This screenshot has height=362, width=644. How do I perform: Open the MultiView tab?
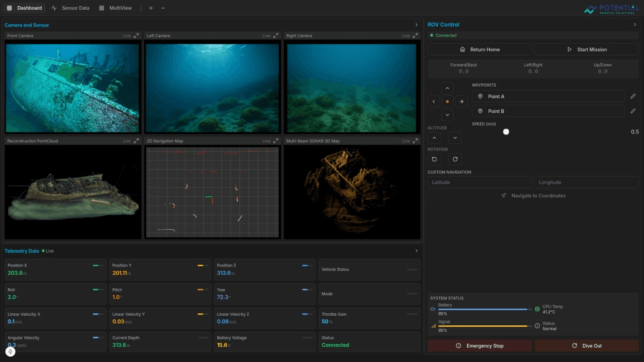(x=116, y=8)
